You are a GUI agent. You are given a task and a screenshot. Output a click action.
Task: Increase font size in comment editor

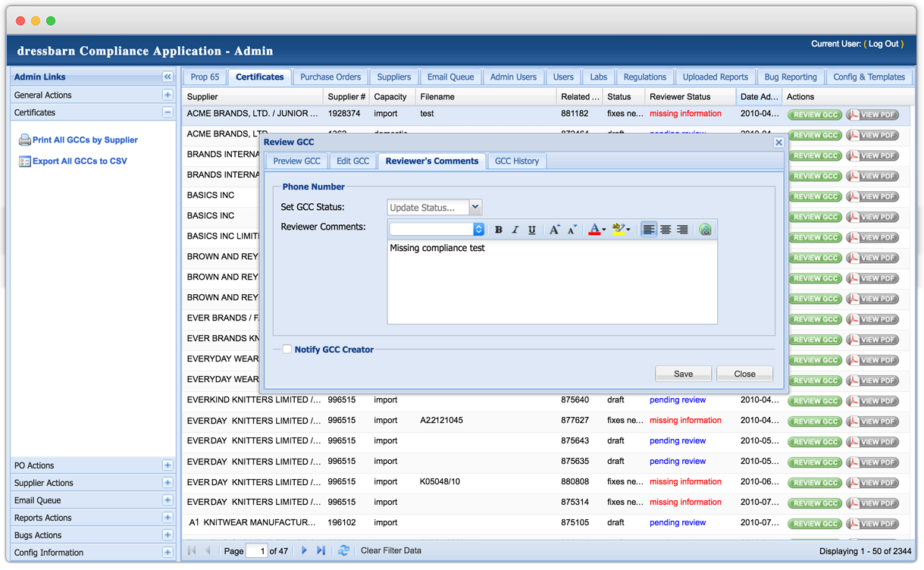(x=555, y=230)
